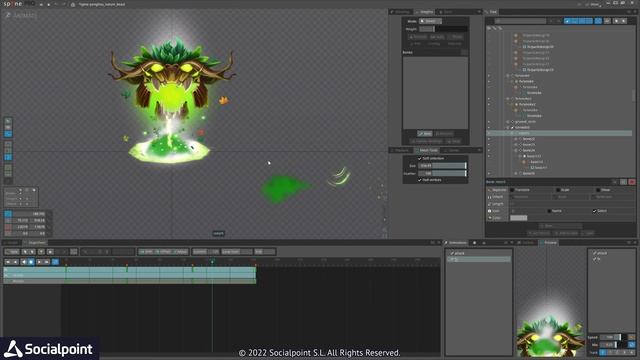Screen dimensions: 640x360
Task: Go to previous keyframe in timeline
Action: pos(16,262)
